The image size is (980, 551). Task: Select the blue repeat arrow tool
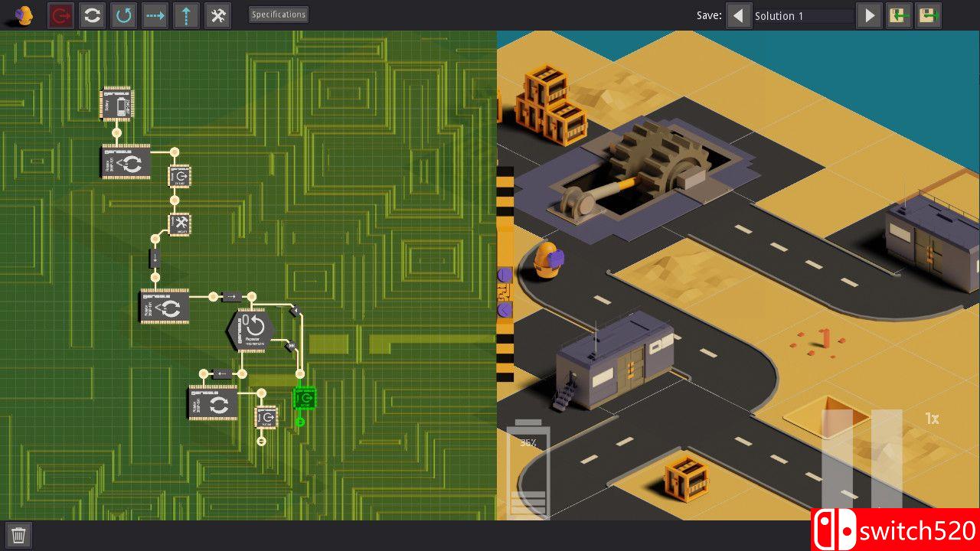[123, 15]
